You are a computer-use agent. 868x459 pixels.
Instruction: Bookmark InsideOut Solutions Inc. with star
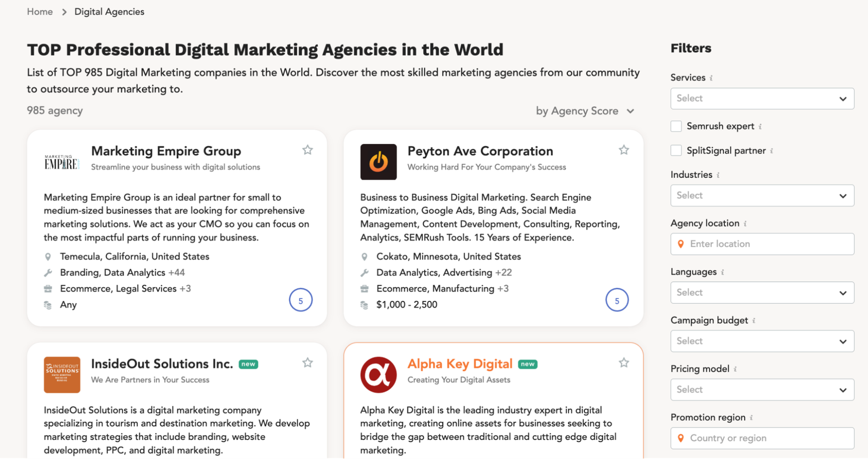click(x=308, y=363)
